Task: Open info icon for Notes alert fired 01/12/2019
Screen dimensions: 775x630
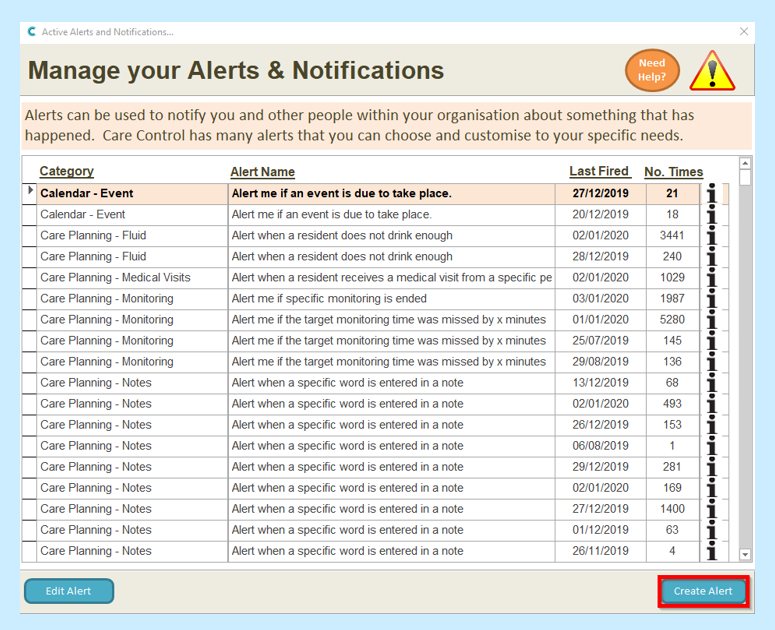Action: (x=712, y=530)
